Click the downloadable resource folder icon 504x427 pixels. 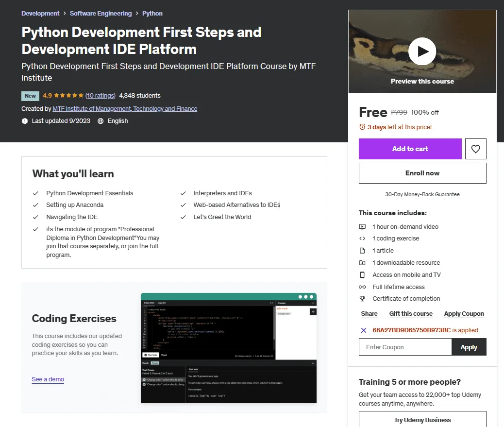pyautogui.click(x=362, y=263)
